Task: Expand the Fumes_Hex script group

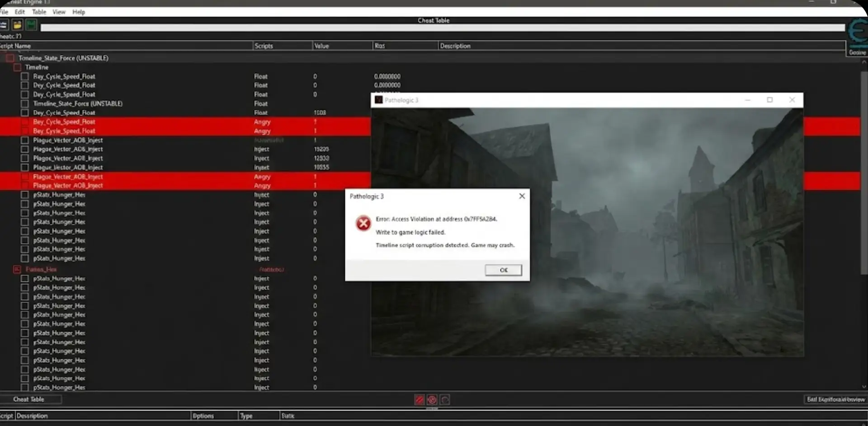Action: tap(17, 269)
